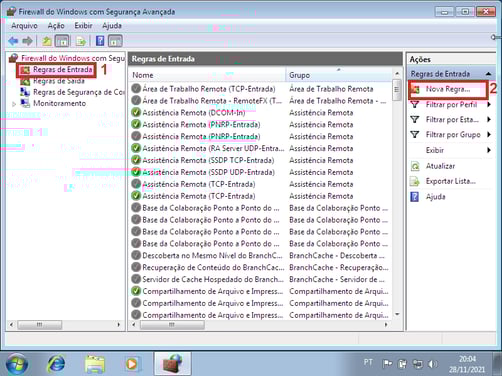This screenshot has height=376, width=502.
Task: Click green refresh icon beside Atualizar
Action: (415, 166)
